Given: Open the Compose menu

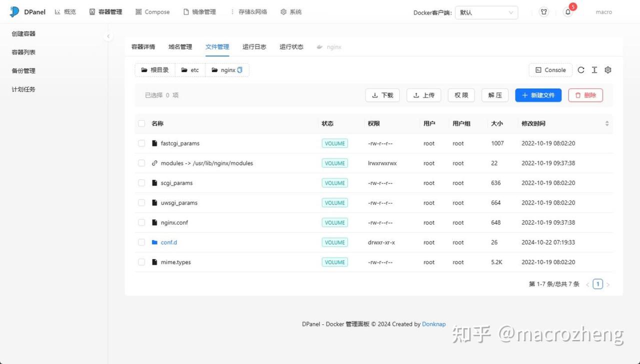Looking at the screenshot, I should (x=152, y=12).
